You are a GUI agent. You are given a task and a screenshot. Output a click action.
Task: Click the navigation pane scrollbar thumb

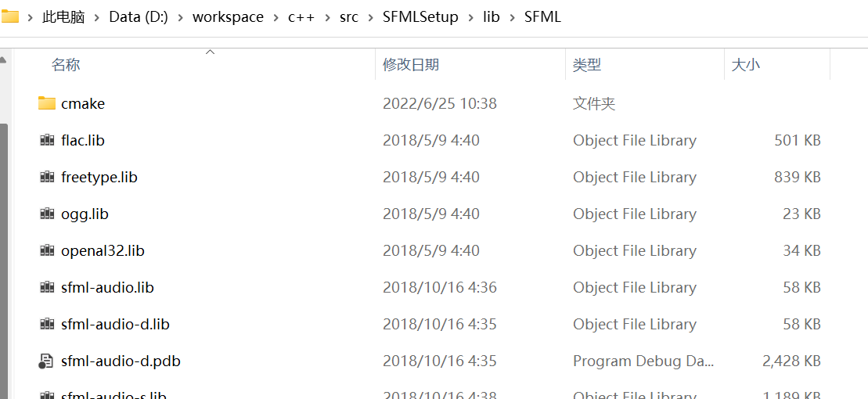(3, 261)
